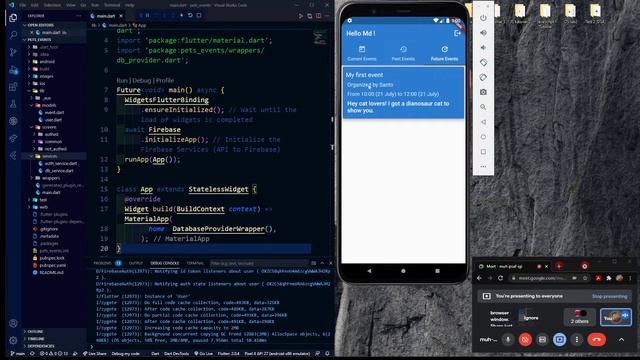Open auth_service.dart in explorer
This screenshot has height=360, width=640.
click(60, 163)
